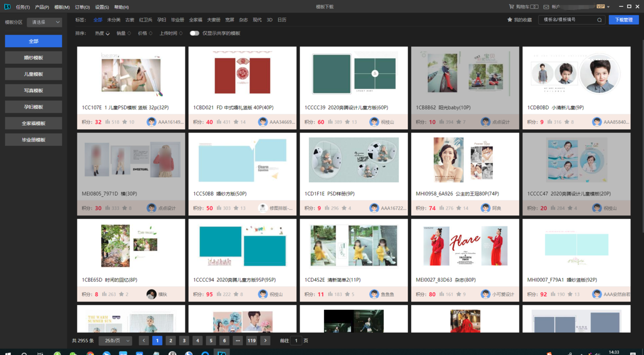Select the 全家福 tag
644x355 pixels.
[x=196, y=20]
